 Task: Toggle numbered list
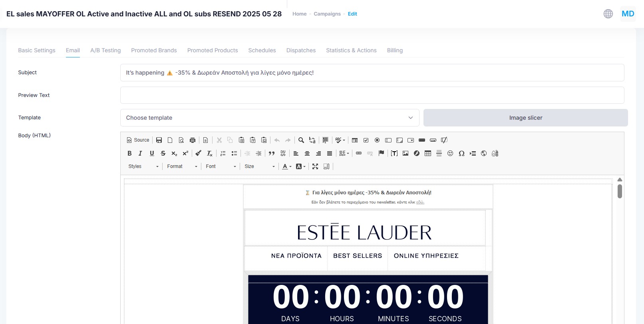pos(223,153)
